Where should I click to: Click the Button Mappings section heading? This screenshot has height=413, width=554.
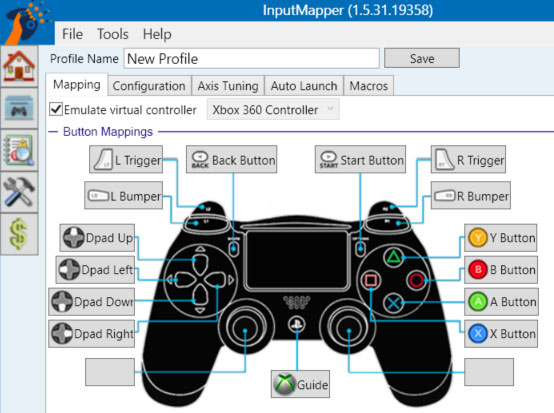[108, 131]
